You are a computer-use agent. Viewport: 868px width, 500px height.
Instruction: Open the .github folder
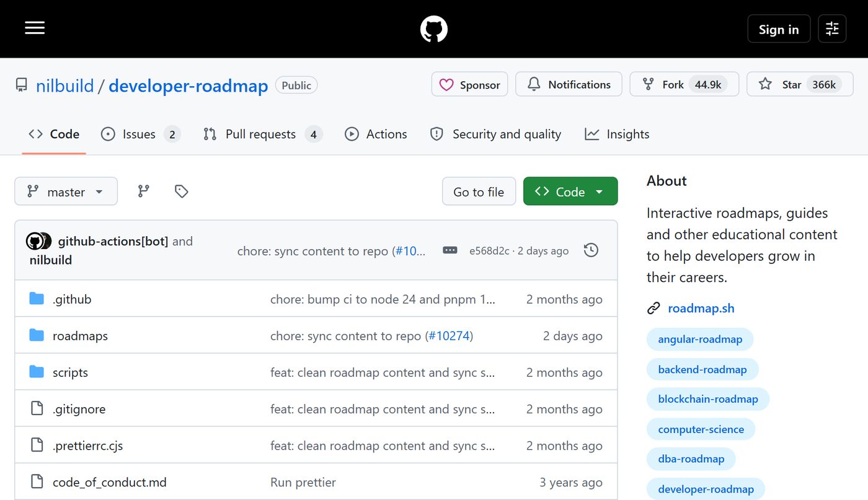pos(72,299)
